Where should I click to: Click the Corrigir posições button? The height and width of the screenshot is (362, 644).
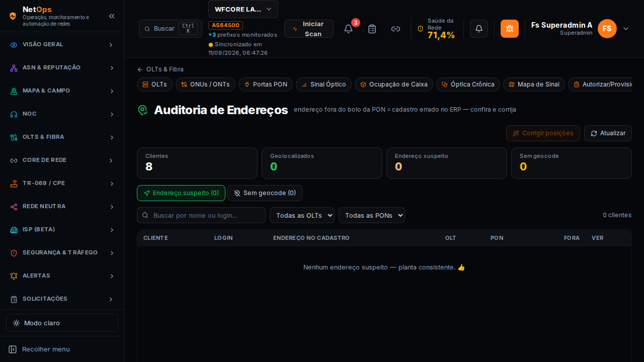(x=543, y=133)
